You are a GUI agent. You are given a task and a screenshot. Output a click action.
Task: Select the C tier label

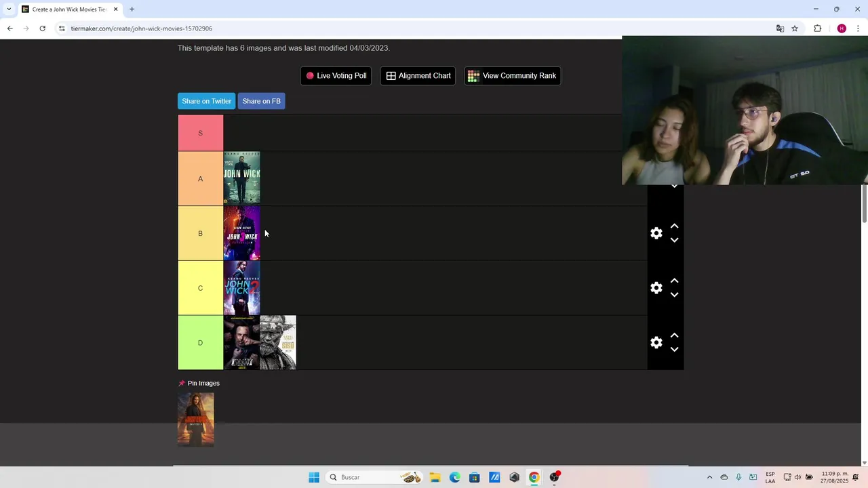click(200, 288)
